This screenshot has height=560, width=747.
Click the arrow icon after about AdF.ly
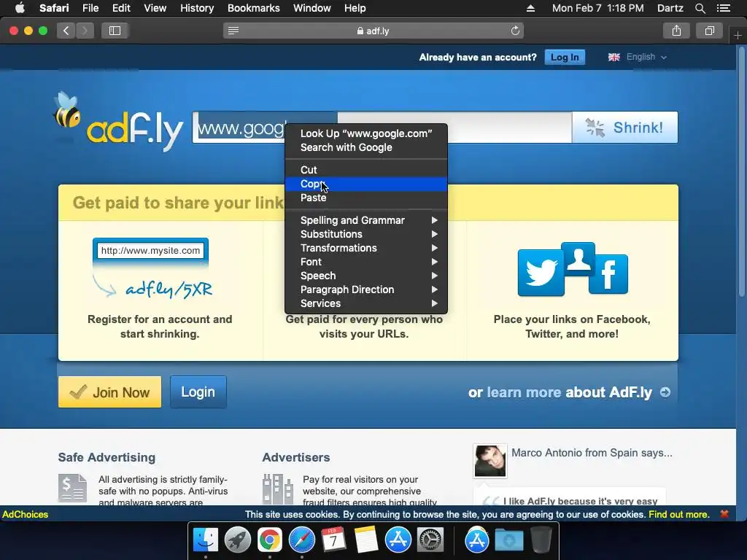[x=665, y=392]
